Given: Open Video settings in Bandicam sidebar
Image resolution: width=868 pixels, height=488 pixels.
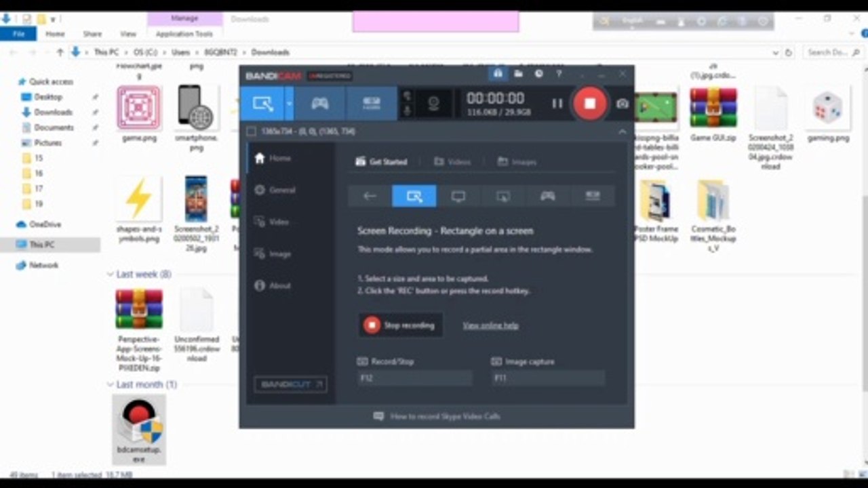Looking at the screenshot, I should pos(271,222).
